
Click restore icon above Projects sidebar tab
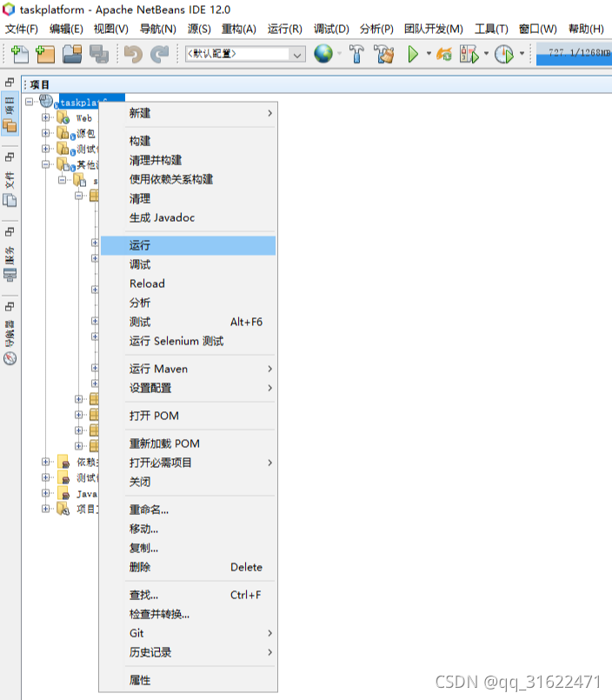click(10, 82)
